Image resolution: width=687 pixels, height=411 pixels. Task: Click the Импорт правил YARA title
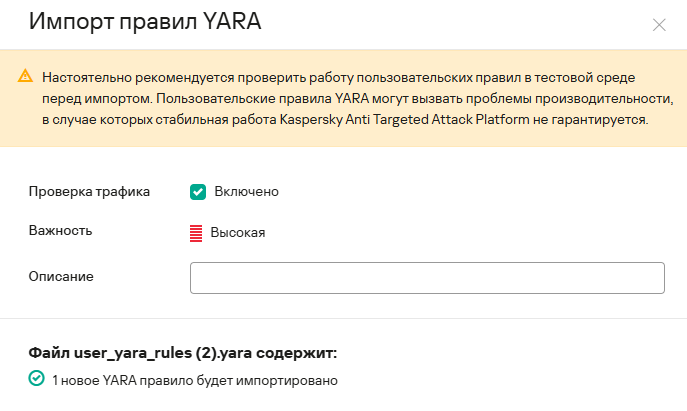(145, 23)
